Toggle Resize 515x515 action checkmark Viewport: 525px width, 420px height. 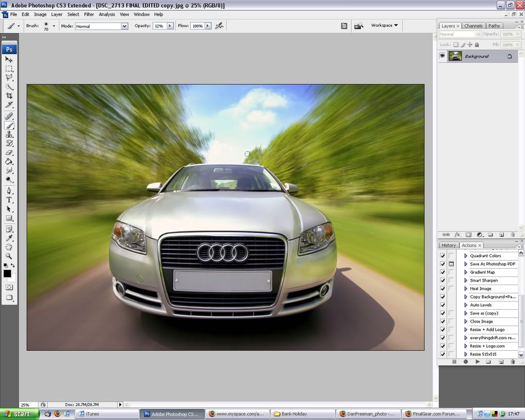point(442,354)
